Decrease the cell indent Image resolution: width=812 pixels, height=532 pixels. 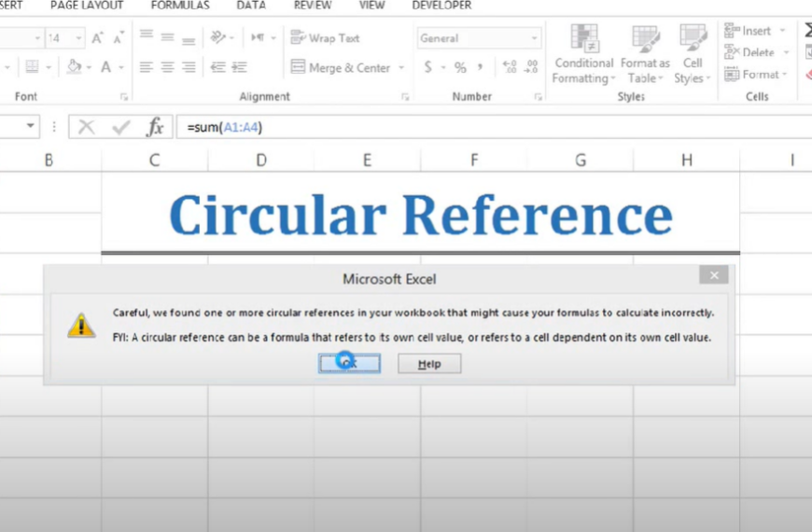(x=218, y=67)
